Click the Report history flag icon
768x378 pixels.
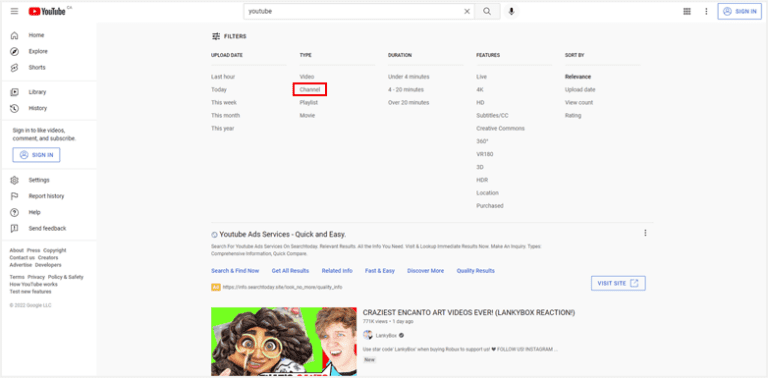[15, 196]
